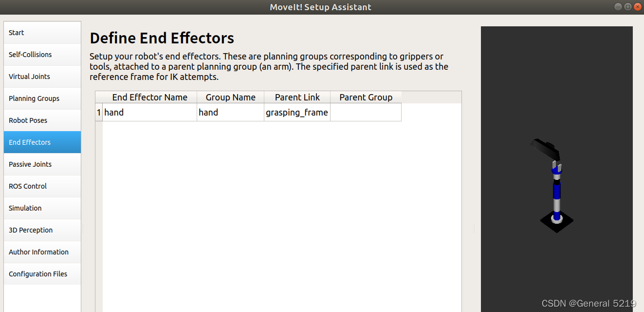This screenshot has width=644, height=312.
Task: Click the Group Name column header
Action: 231,97
